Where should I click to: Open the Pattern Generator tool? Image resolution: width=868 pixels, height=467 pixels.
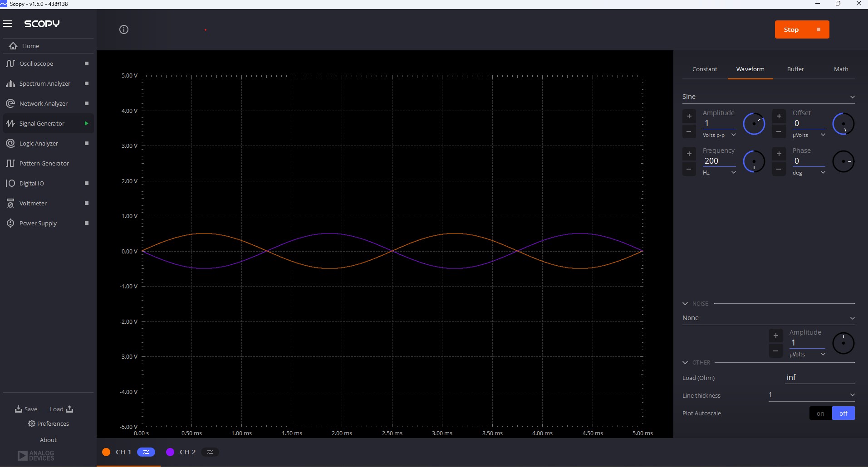point(44,163)
